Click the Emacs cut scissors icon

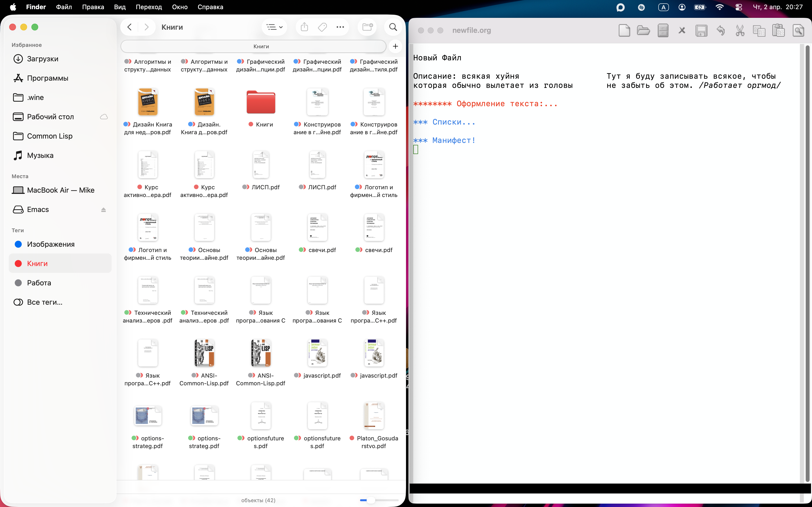[x=739, y=30]
